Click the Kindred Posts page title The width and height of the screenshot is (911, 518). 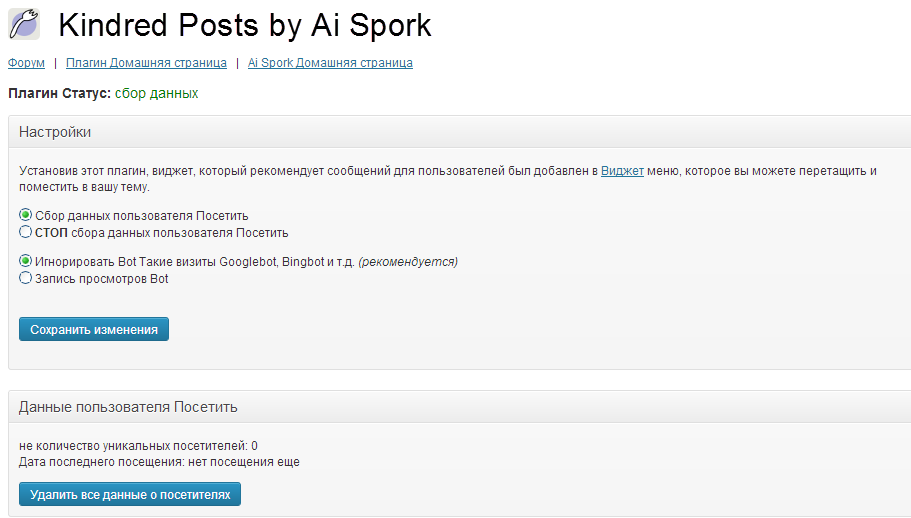click(245, 25)
